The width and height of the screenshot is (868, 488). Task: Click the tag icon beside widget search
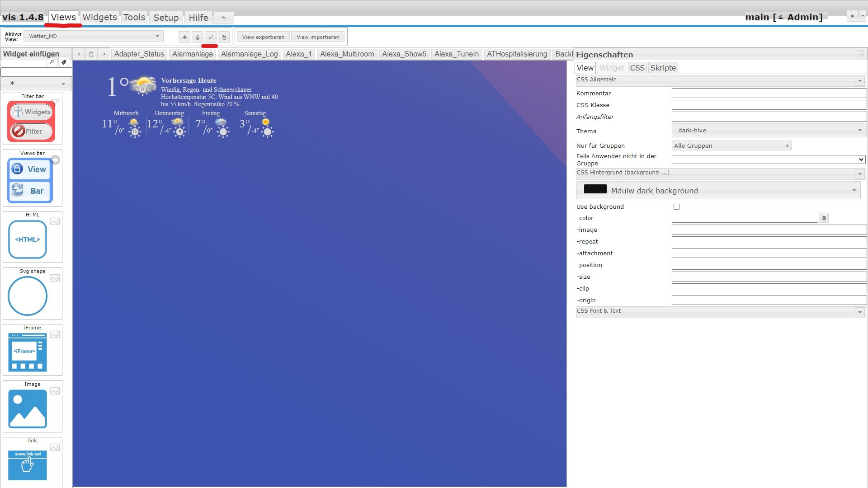64,62
